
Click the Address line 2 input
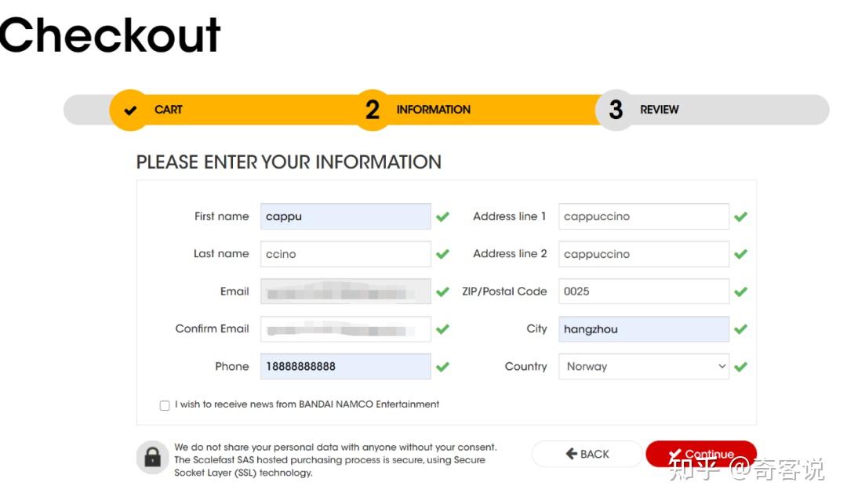pyautogui.click(x=643, y=254)
